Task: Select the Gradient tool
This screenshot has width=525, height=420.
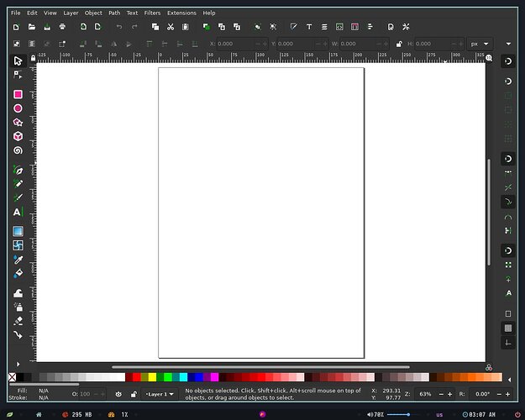Action: (x=18, y=231)
